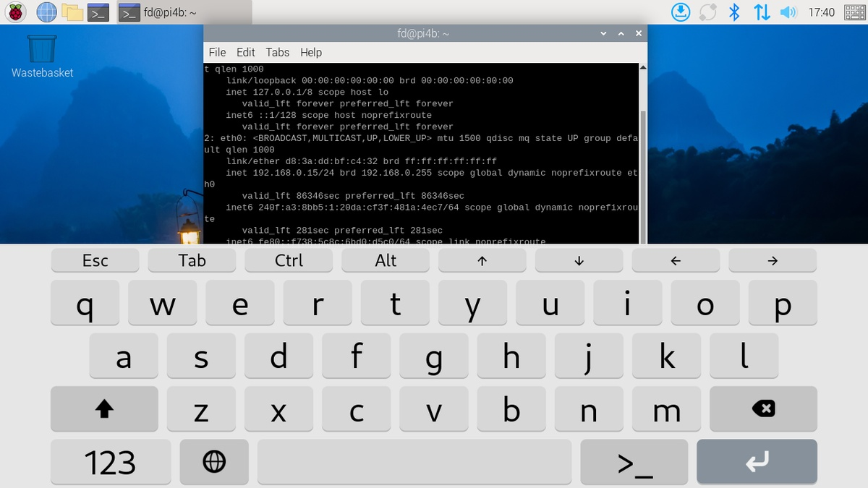Click the 17:40 clock
The image size is (868, 488).
coord(821,12)
